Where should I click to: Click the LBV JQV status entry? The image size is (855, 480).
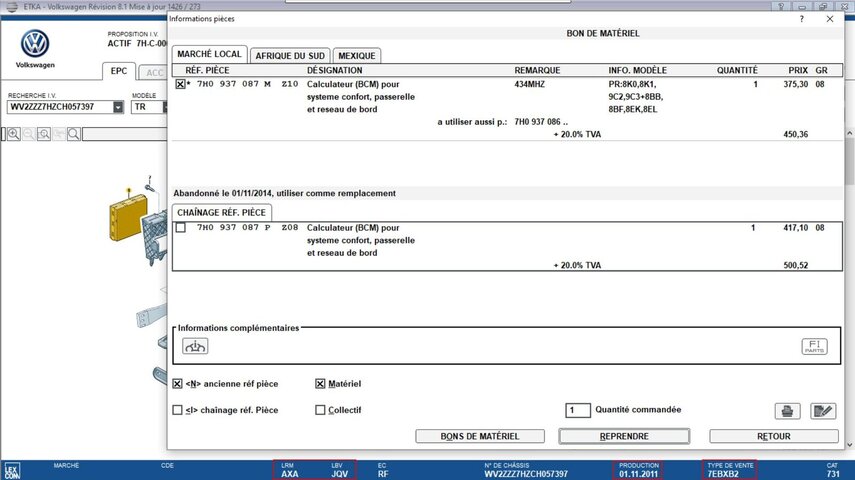click(339, 470)
